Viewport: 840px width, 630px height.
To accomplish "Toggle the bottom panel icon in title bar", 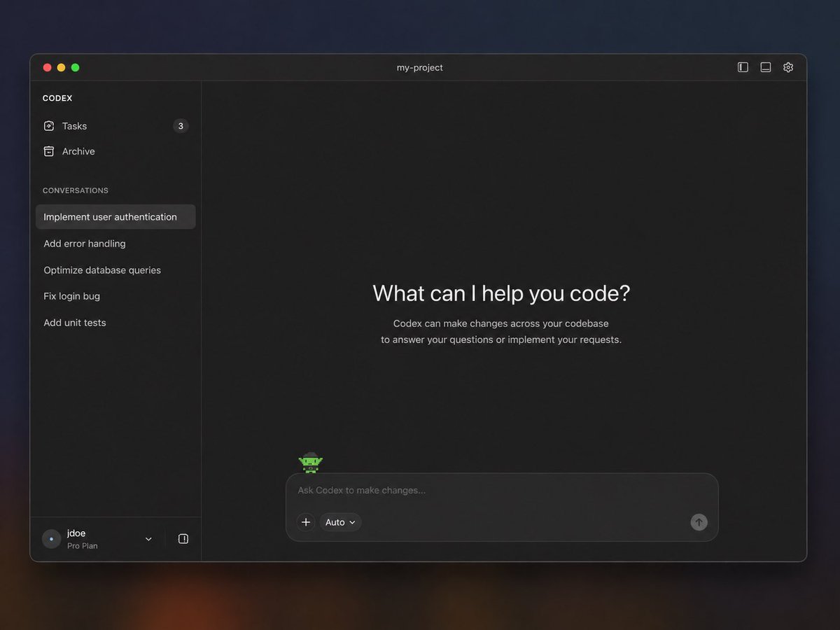I will click(766, 67).
